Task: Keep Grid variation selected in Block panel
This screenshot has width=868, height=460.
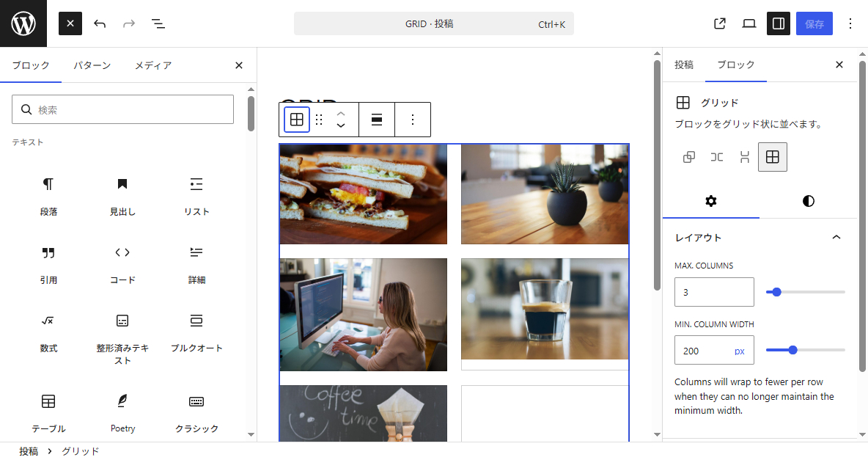Action: pyautogui.click(x=772, y=156)
